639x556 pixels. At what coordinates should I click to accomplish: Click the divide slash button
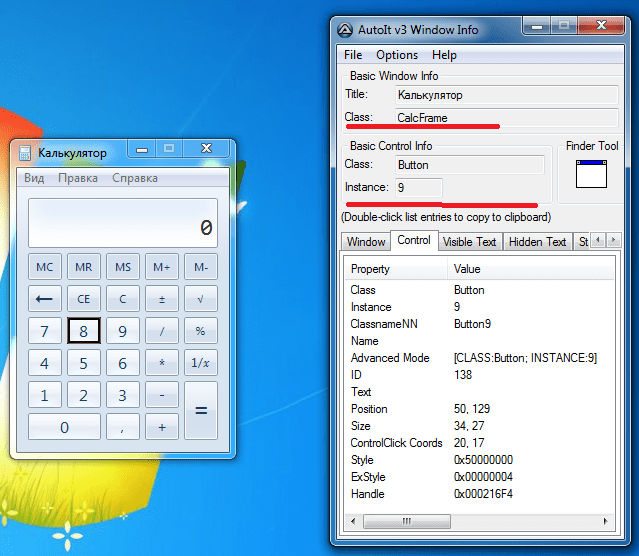point(162,331)
